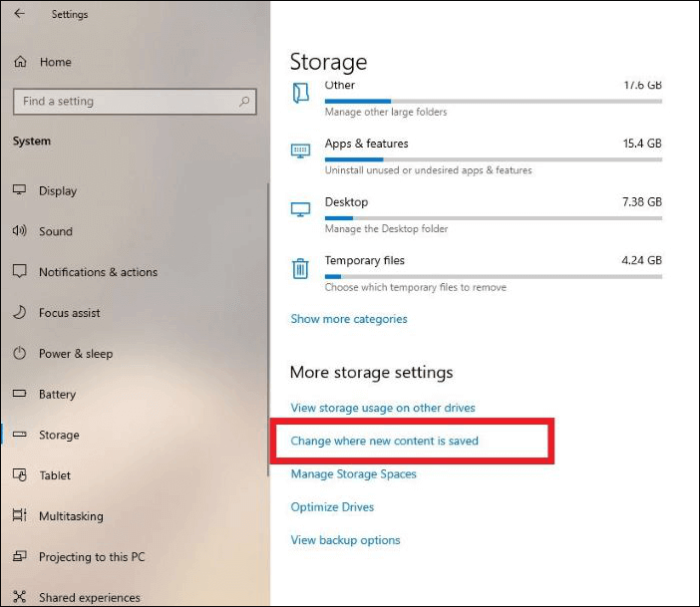Viewport: 700px width, 607px height.
Task: Open the Multitasking settings page
Action: (71, 516)
